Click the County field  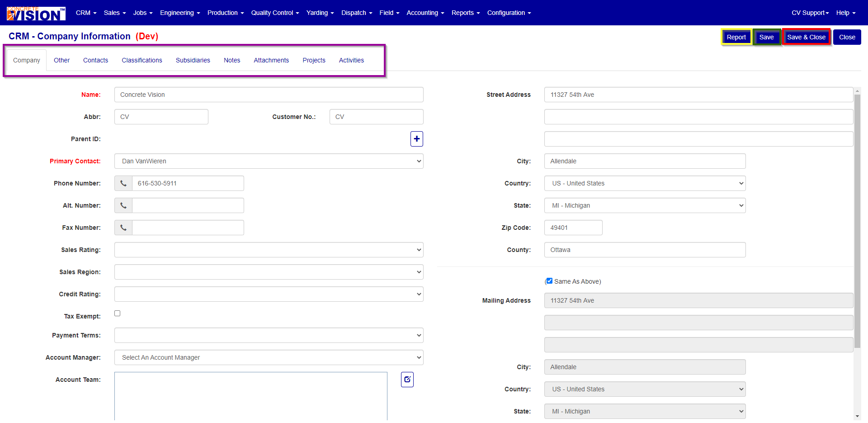645,250
